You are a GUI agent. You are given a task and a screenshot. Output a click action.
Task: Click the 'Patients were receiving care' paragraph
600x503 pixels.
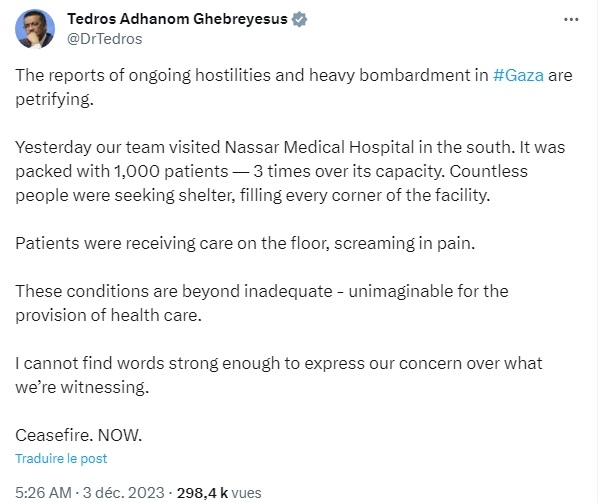pos(245,243)
